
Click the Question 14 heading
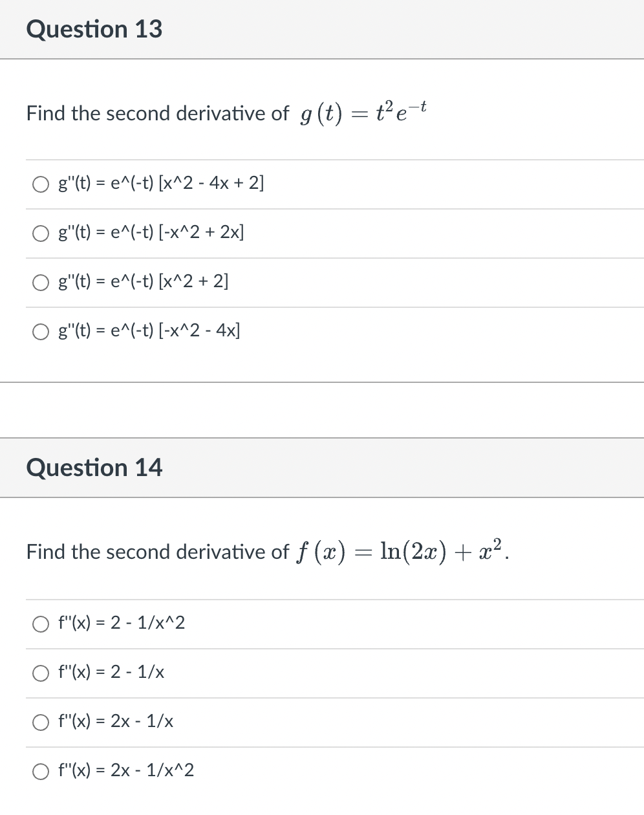pos(94,468)
